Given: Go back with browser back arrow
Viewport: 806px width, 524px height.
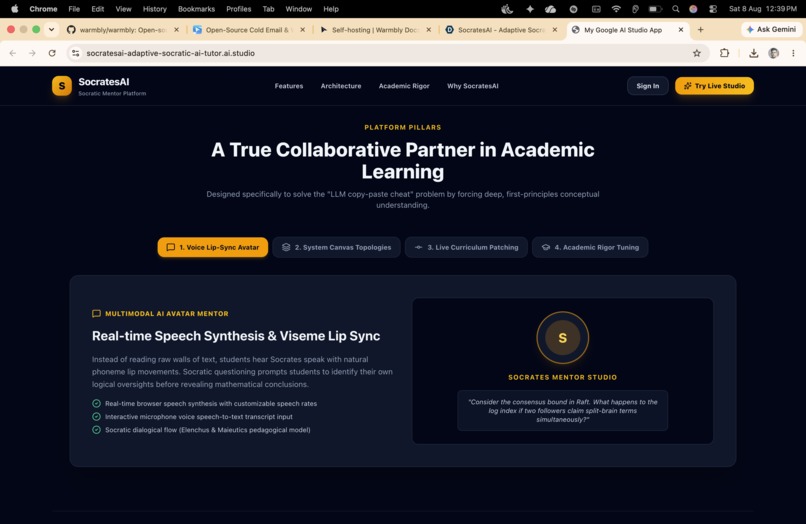Looking at the screenshot, I should [13, 53].
